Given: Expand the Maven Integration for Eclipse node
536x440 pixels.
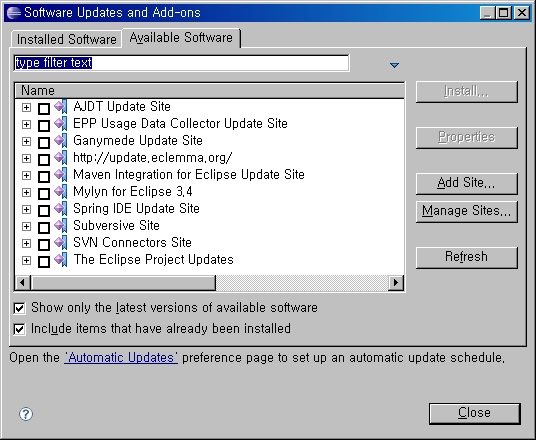Looking at the screenshot, I should point(26,175).
